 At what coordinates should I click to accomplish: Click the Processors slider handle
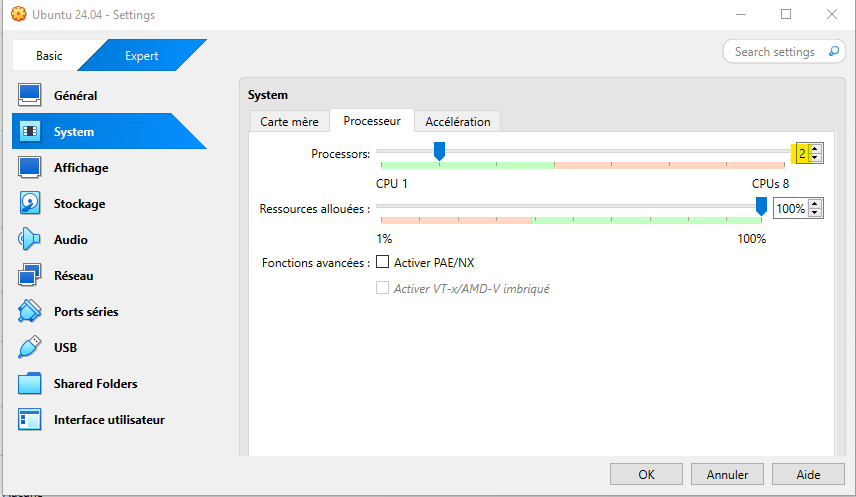point(438,151)
